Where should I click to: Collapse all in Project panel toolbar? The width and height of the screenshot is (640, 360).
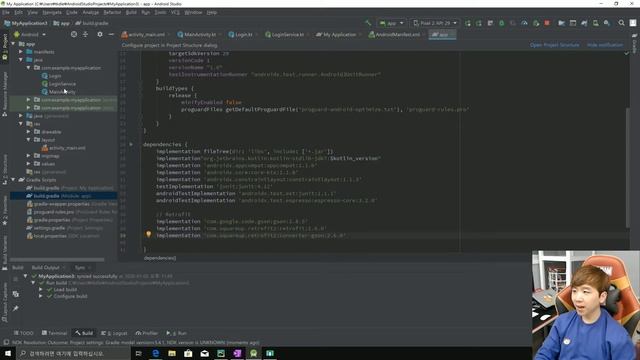pos(85,35)
